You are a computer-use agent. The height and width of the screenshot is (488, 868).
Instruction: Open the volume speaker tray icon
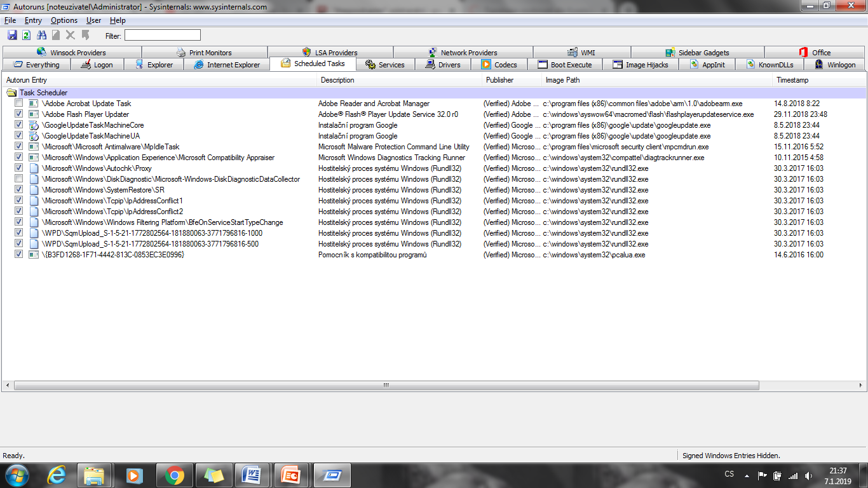(808, 475)
